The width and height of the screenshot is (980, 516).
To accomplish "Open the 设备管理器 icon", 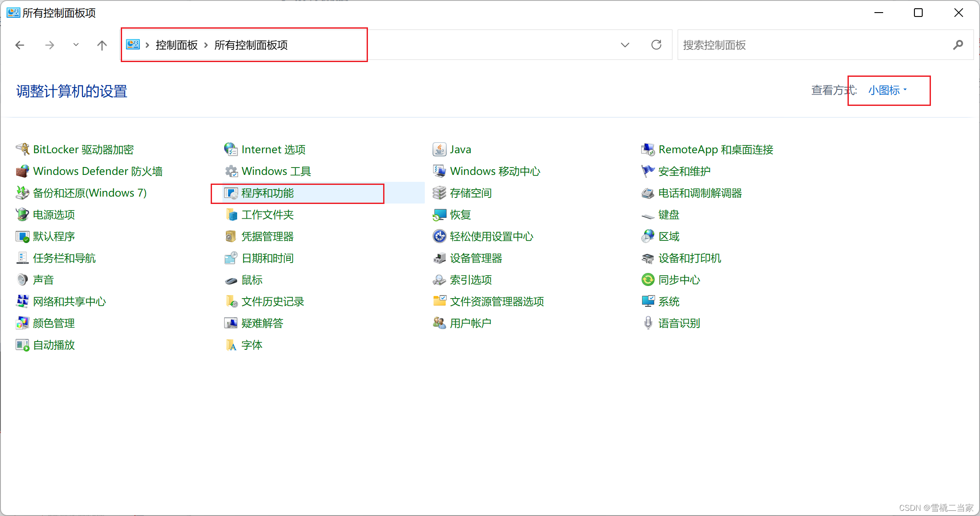I will coord(440,258).
